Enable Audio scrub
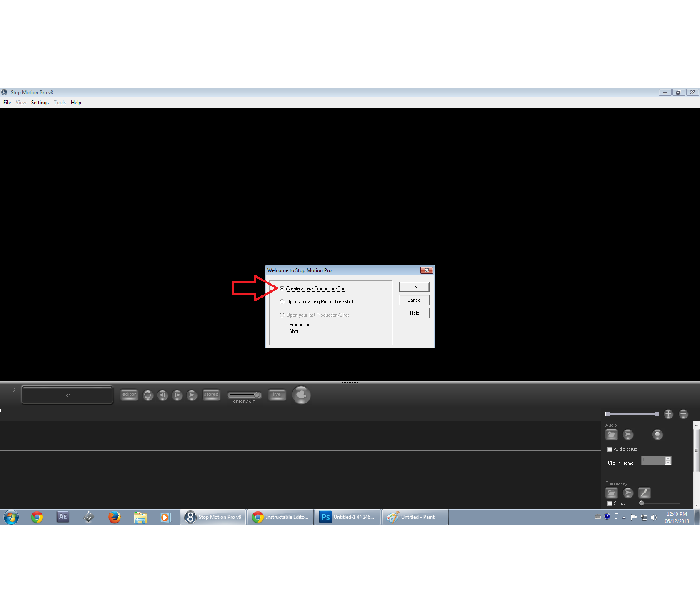 point(610,449)
